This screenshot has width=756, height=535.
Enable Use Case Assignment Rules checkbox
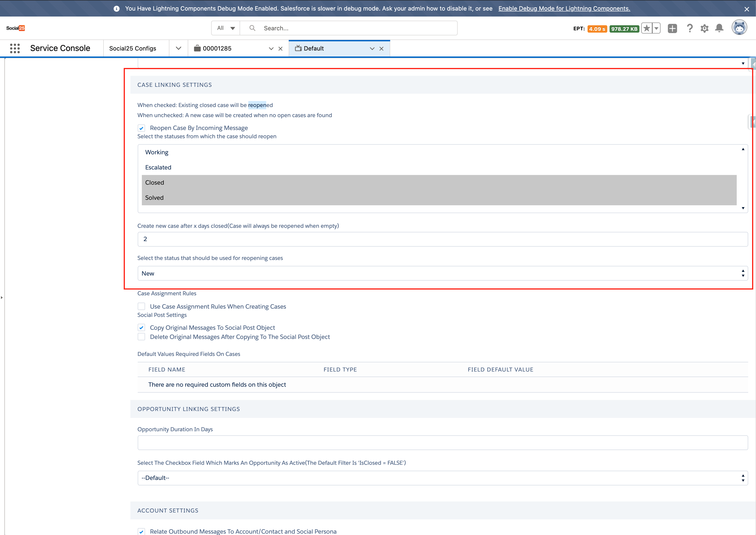(142, 306)
